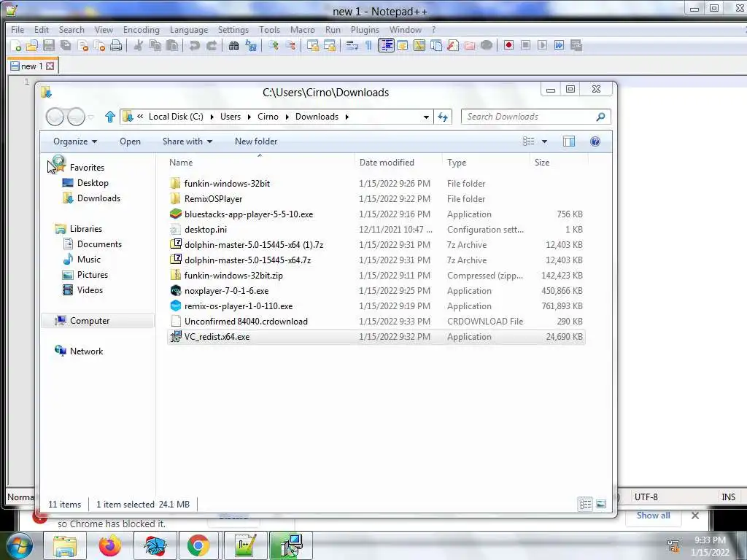
Task: Click the Open button in Explorer toolbar
Action: point(130,141)
